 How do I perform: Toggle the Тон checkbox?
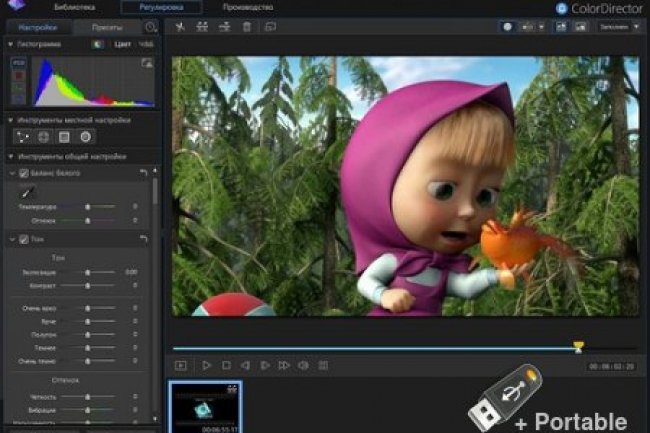[x=24, y=239]
